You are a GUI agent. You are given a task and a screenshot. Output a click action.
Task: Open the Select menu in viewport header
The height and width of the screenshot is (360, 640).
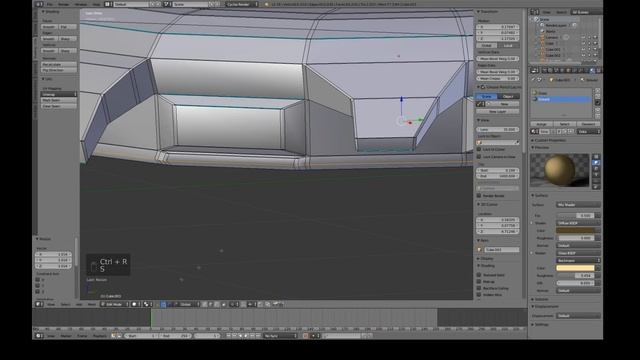65,304
